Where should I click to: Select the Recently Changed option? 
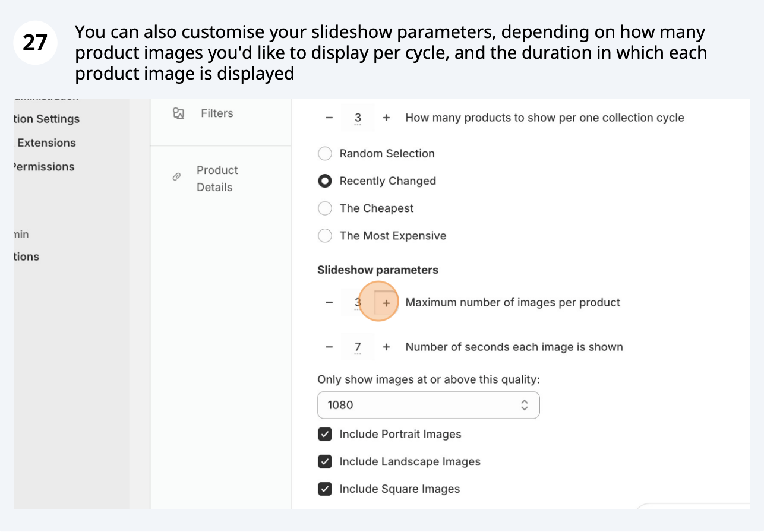tap(325, 181)
